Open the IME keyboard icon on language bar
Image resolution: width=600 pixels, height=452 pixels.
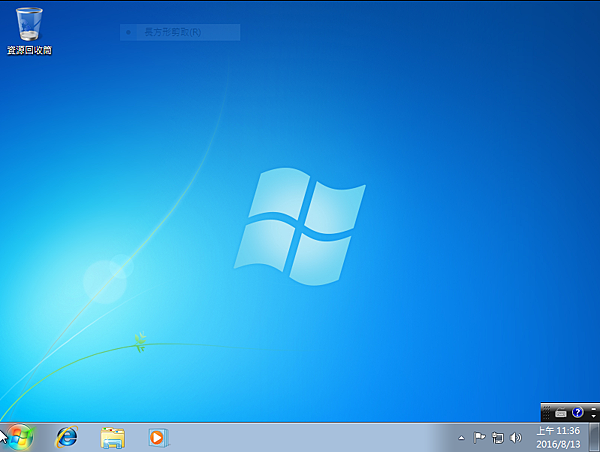pyautogui.click(x=561, y=413)
